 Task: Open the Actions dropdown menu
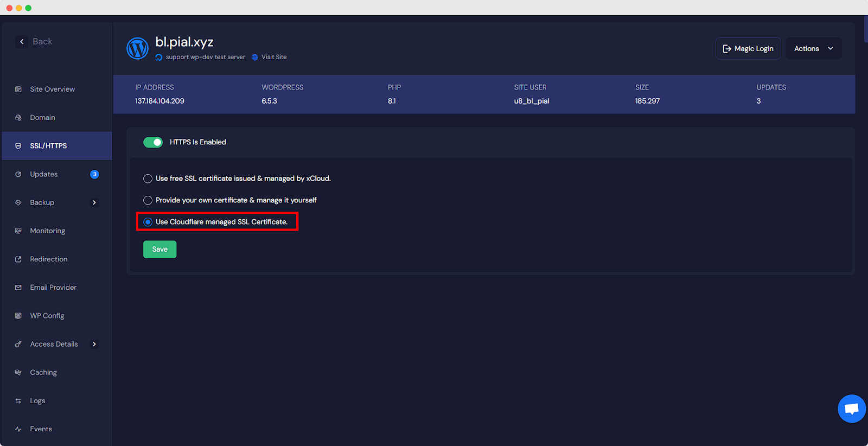pos(813,48)
